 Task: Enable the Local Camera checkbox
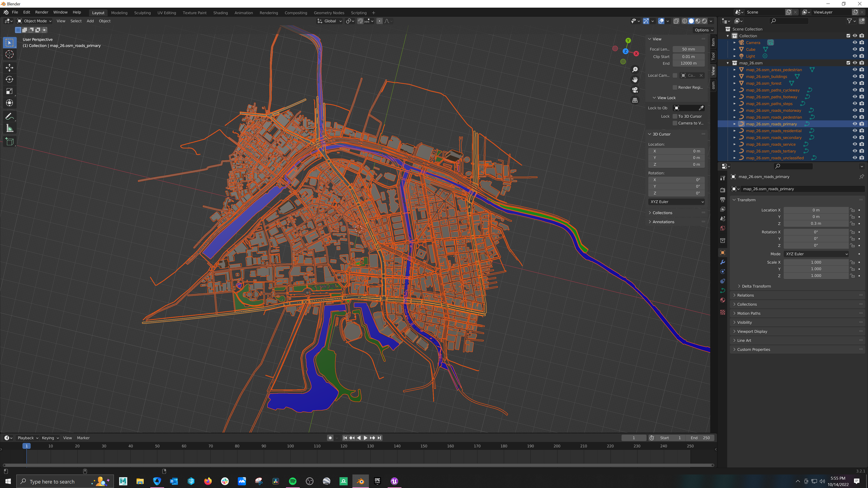click(x=675, y=75)
